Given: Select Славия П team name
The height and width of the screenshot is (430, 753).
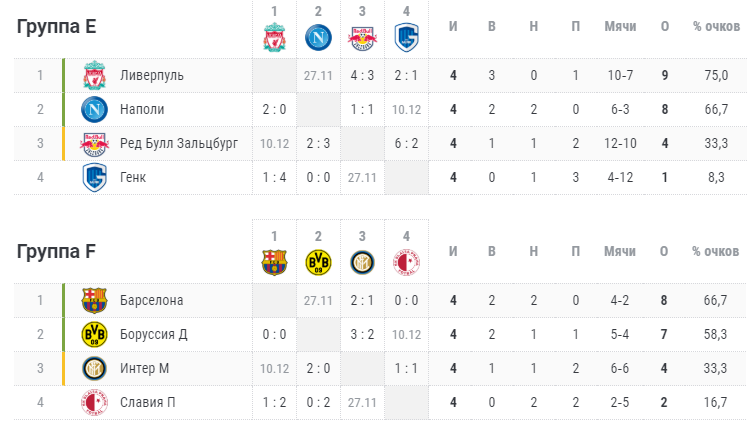Looking at the screenshot, I should [147, 402].
